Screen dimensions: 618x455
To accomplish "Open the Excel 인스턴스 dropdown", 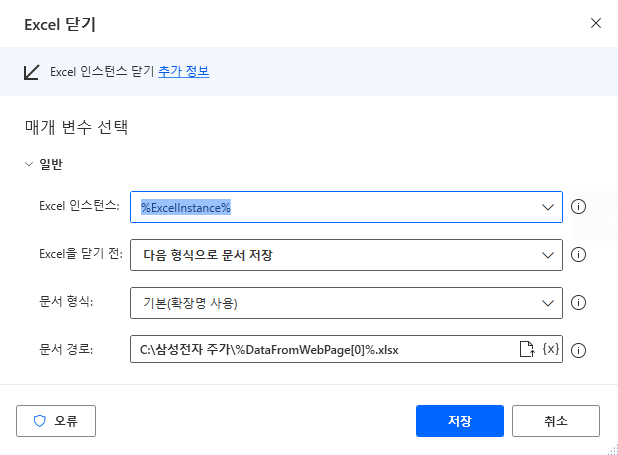I will (x=548, y=207).
